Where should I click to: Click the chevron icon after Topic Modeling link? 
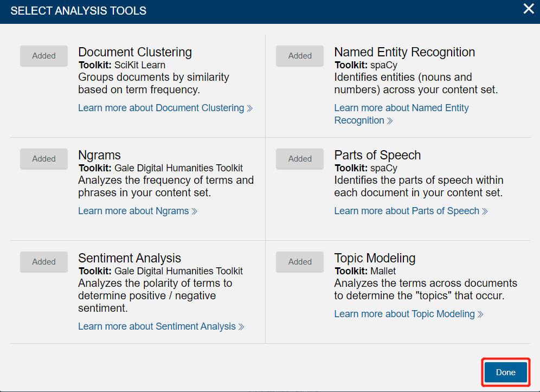pos(480,314)
